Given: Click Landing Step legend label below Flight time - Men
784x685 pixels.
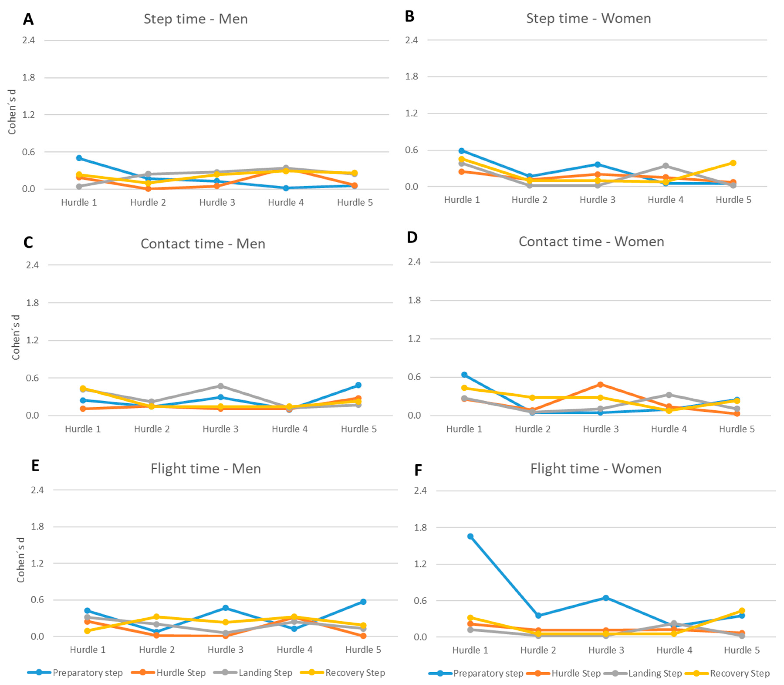Looking at the screenshot, I should click(x=265, y=673).
